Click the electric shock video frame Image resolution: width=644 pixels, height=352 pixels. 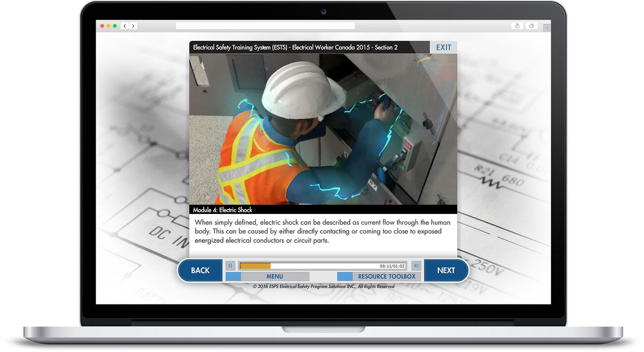[323, 129]
